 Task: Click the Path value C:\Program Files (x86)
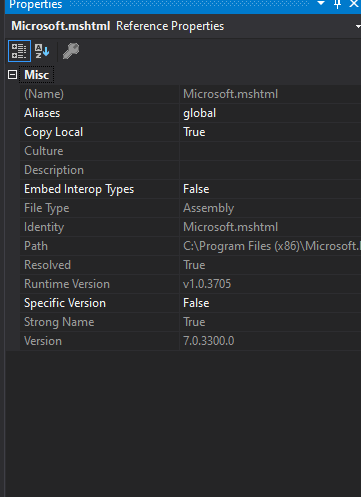(x=271, y=246)
